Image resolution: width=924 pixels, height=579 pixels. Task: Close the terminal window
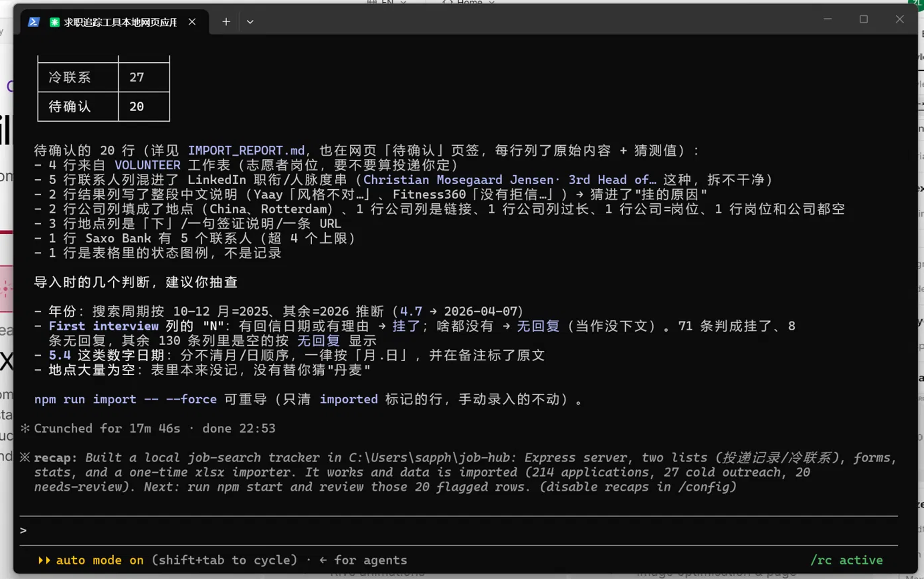point(900,19)
